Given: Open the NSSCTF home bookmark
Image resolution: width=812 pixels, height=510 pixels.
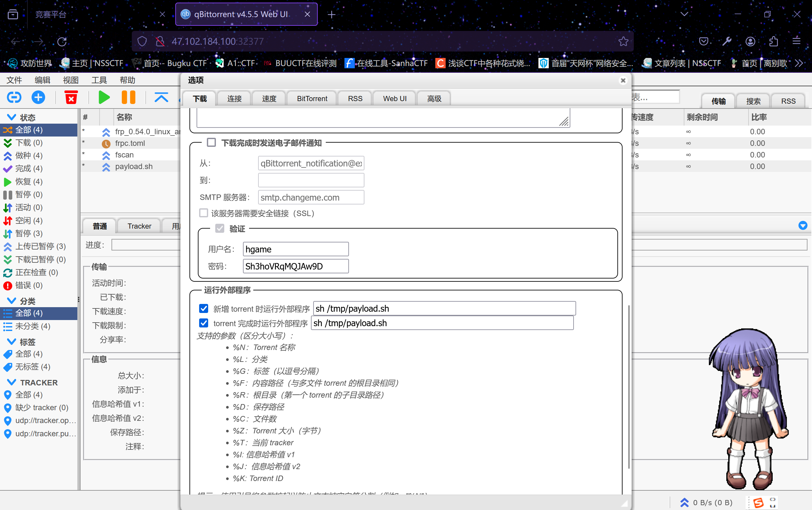Looking at the screenshot, I should pos(92,63).
